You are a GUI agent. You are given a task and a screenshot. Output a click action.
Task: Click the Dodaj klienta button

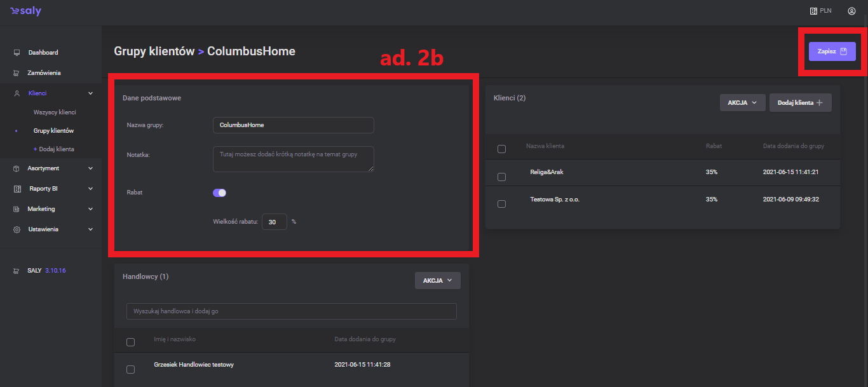[800, 103]
